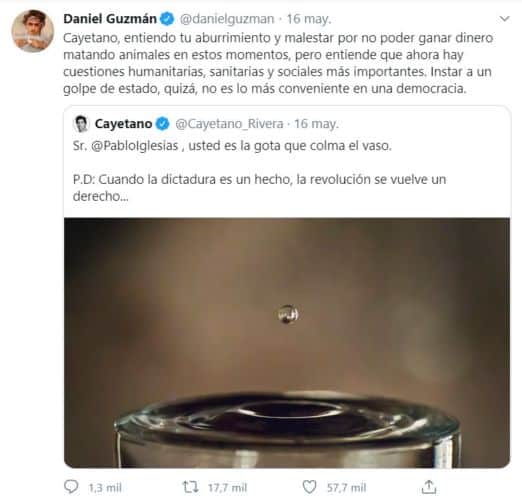Click the reply speech bubble icon

[71, 487]
